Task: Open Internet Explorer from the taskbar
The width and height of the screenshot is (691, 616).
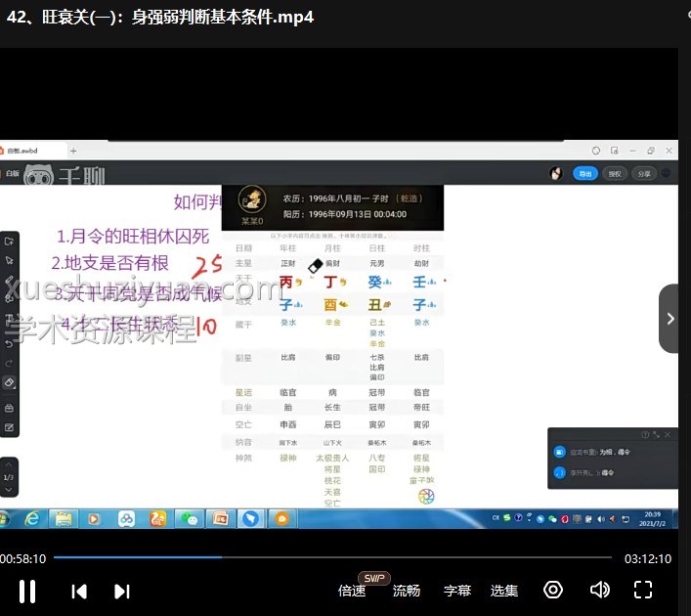Action: coord(32,517)
